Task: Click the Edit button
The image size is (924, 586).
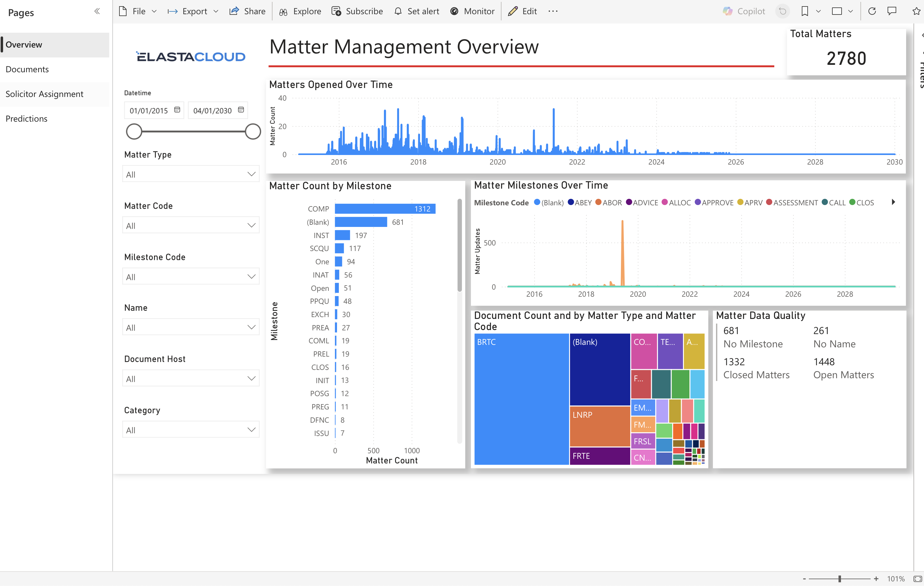Action: 522,11
